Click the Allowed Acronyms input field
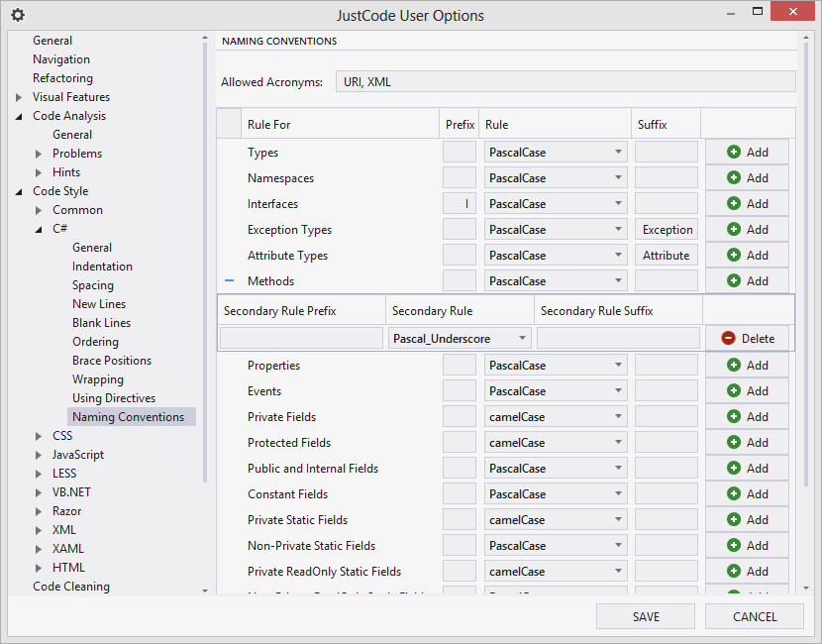Viewport: 822px width, 644px height. pos(565,82)
